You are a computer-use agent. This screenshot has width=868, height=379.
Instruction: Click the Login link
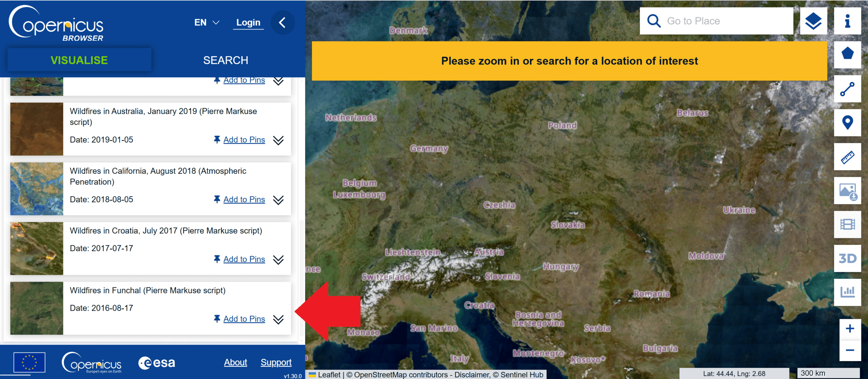[248, 23]
